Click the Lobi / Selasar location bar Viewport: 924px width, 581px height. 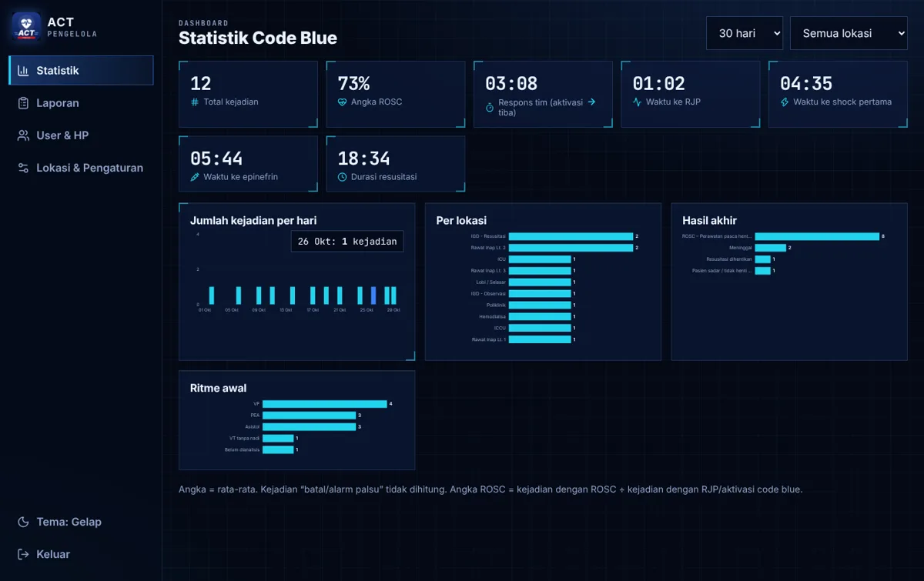[540, 282]
